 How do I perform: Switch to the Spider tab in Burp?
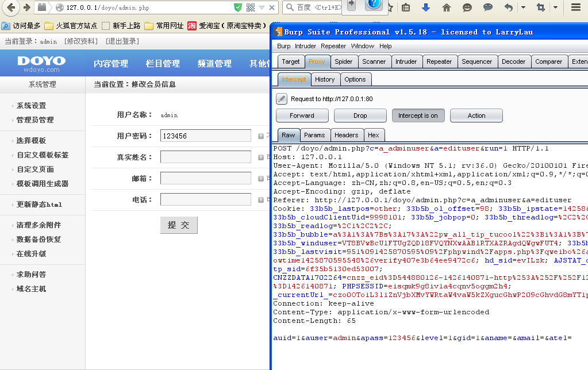(344, 61)
